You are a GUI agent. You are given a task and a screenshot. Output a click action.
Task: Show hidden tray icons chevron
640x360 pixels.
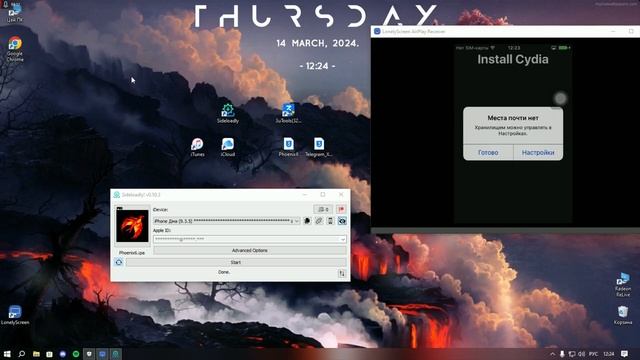click(553, 354)
